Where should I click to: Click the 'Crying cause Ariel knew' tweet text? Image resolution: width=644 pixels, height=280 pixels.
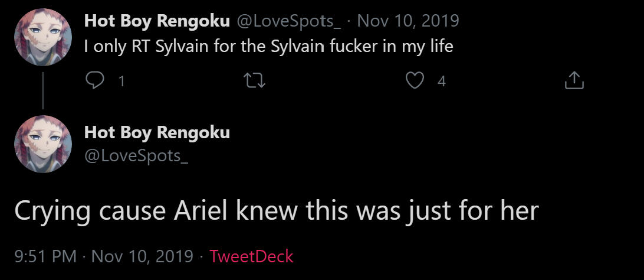pos(276,211)
